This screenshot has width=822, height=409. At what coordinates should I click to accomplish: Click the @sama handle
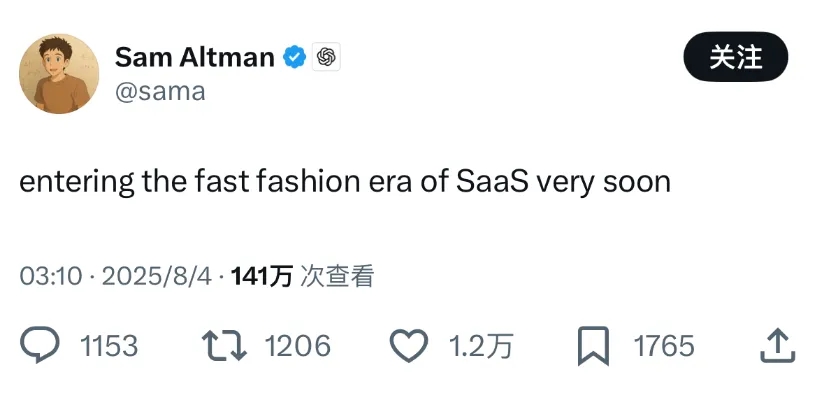[x=160, y=92]
